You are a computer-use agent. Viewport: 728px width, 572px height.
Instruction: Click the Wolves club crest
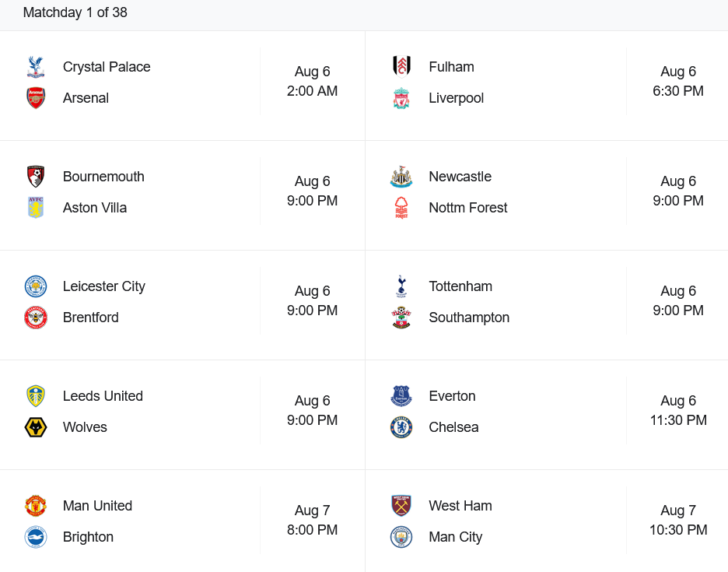tap(36, 427)
